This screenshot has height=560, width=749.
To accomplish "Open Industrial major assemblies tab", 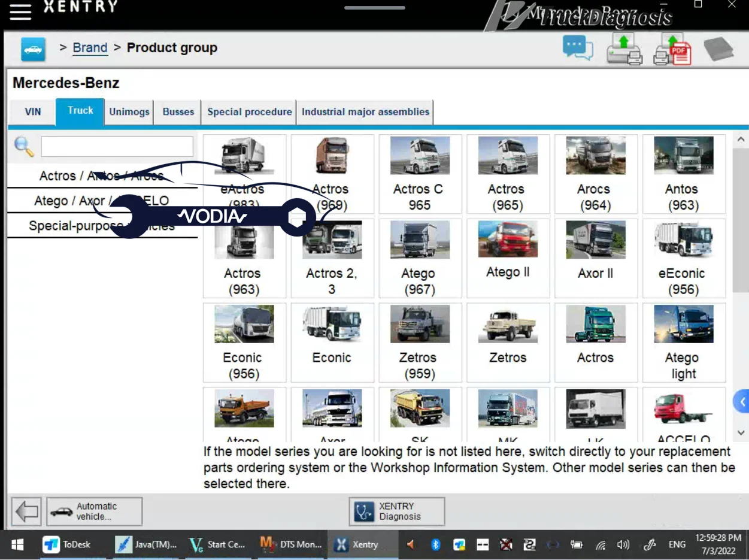I will (x=365, y=112).
